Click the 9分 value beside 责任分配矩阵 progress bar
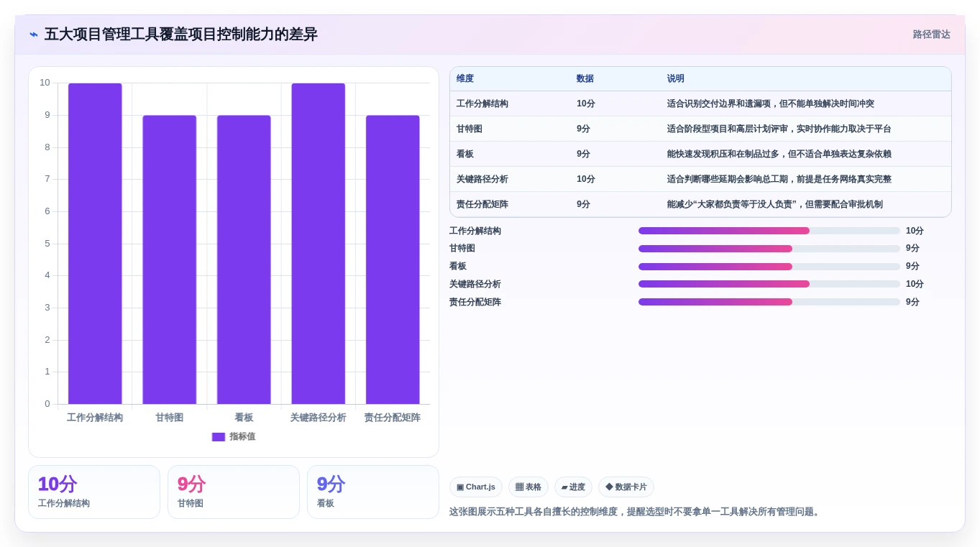 coord(912,302)
